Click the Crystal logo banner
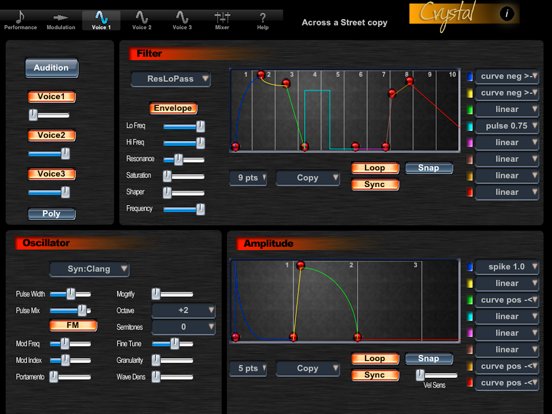The width and height of the screenshot is (552, 414). tap(464, 14)
